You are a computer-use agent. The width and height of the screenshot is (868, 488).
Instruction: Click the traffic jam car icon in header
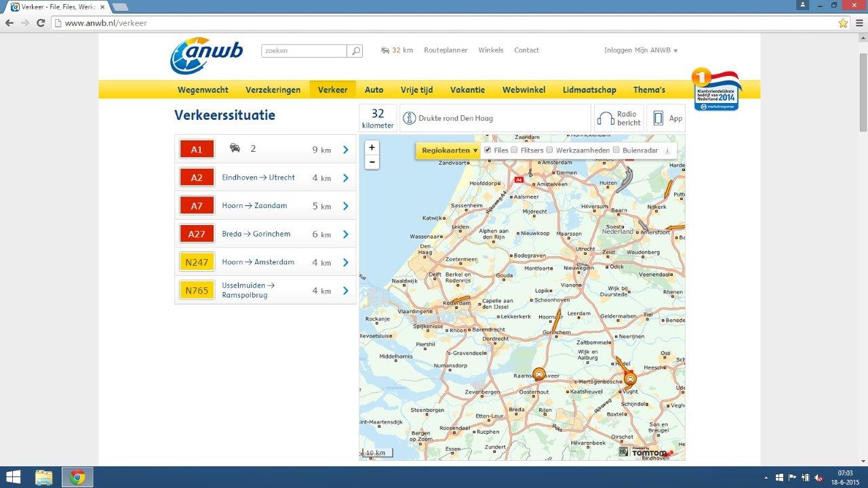click(385, 50)
